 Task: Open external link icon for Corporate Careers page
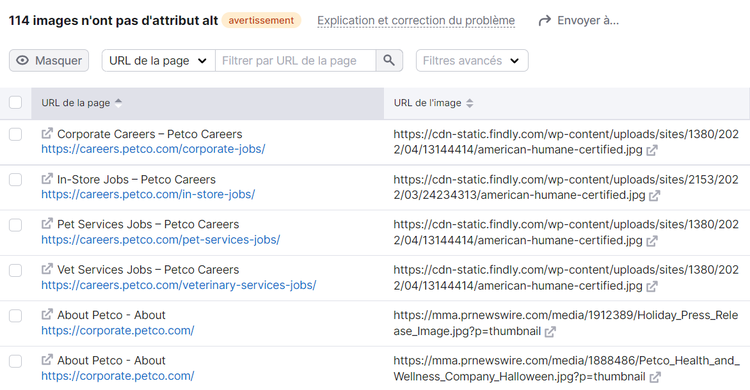(x=47, y=134)
